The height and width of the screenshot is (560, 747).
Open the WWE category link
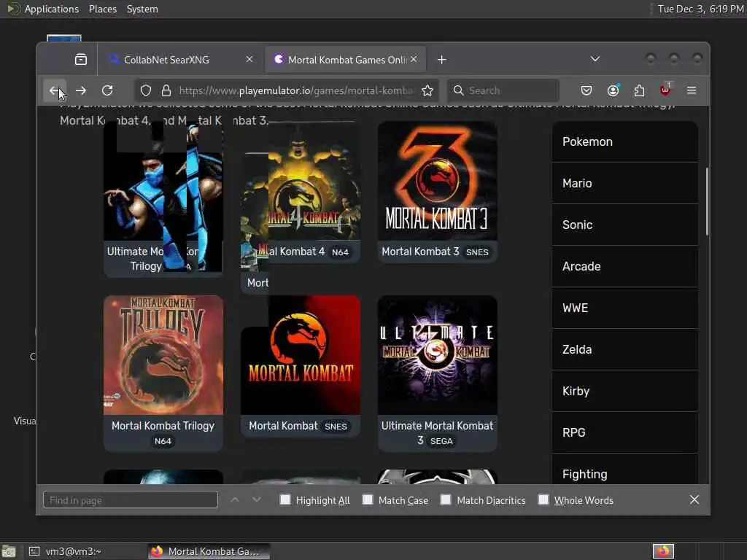(x=625, y=308)
